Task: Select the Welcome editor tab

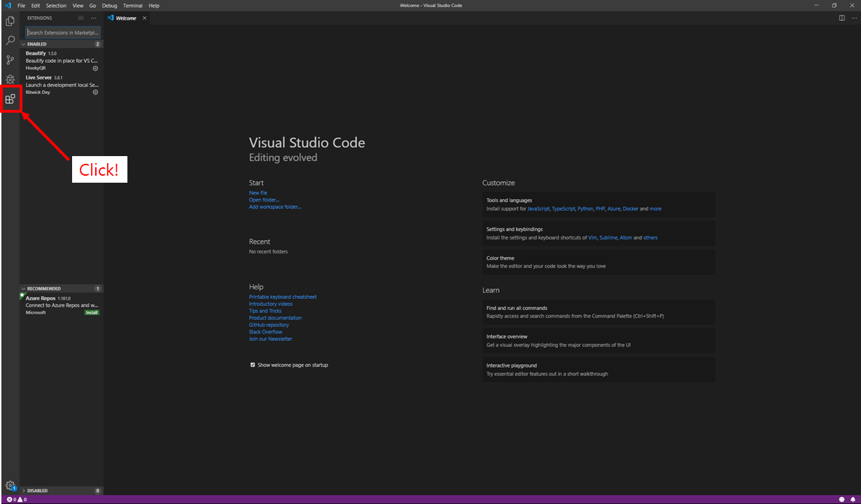Action: click(x=127, y=18)
